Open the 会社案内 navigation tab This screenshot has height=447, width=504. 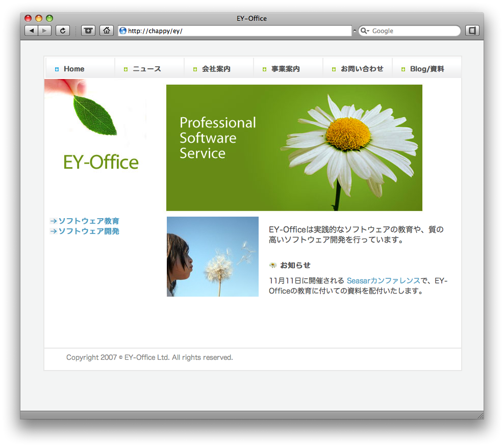click(x=219, y=68)
